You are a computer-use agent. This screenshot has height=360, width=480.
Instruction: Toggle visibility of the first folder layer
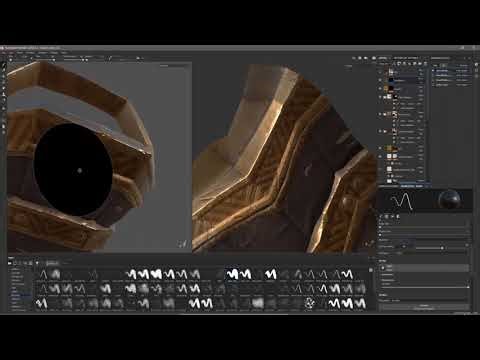(x=380, y=97)
